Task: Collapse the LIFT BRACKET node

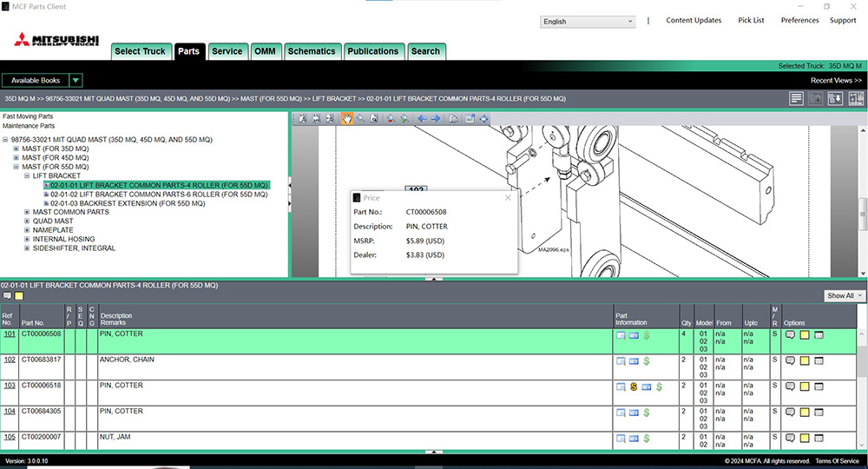Action: 27,175
